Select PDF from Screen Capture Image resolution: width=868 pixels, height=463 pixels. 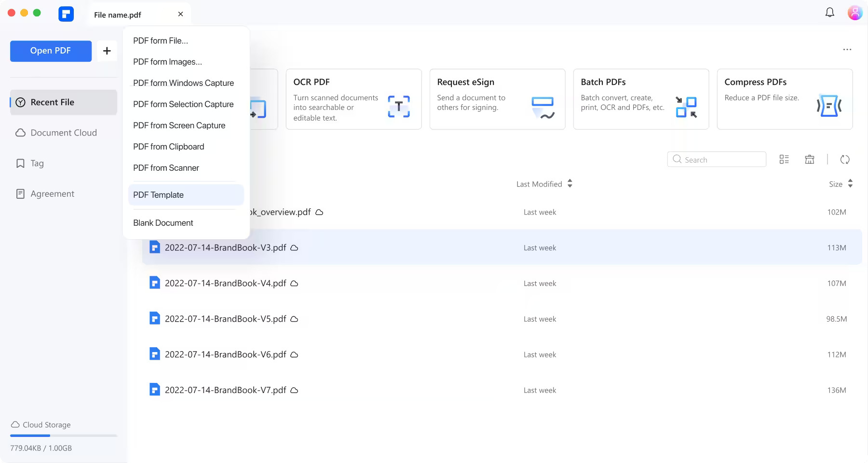(186, 125)
